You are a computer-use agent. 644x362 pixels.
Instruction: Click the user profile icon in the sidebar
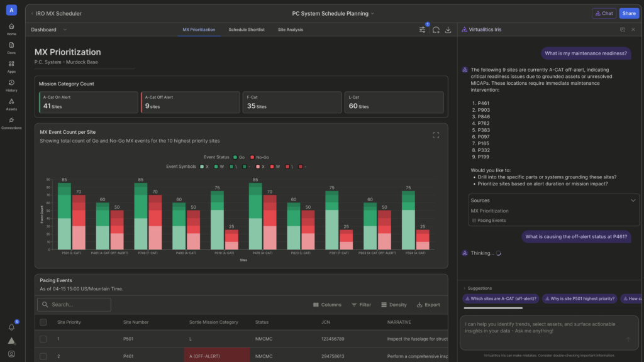pos(11,354)
